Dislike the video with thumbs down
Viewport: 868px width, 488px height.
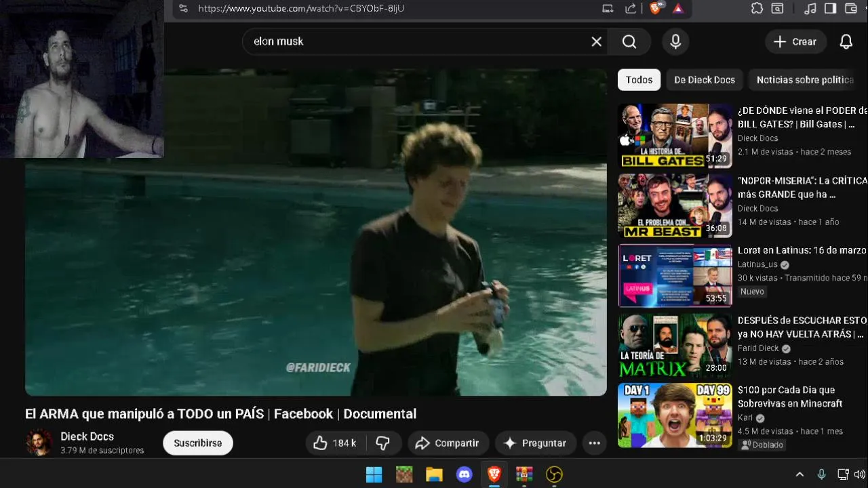(x=383, y=443)
